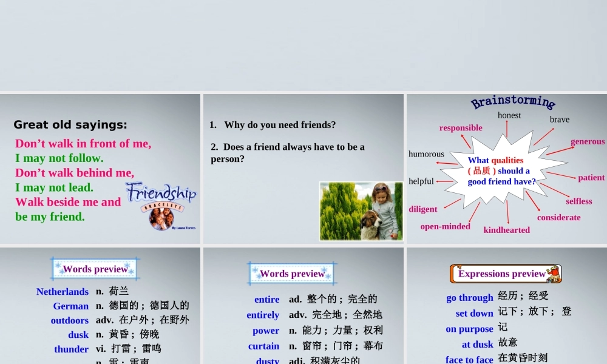Select the word 'curtain'

[263, 346]
